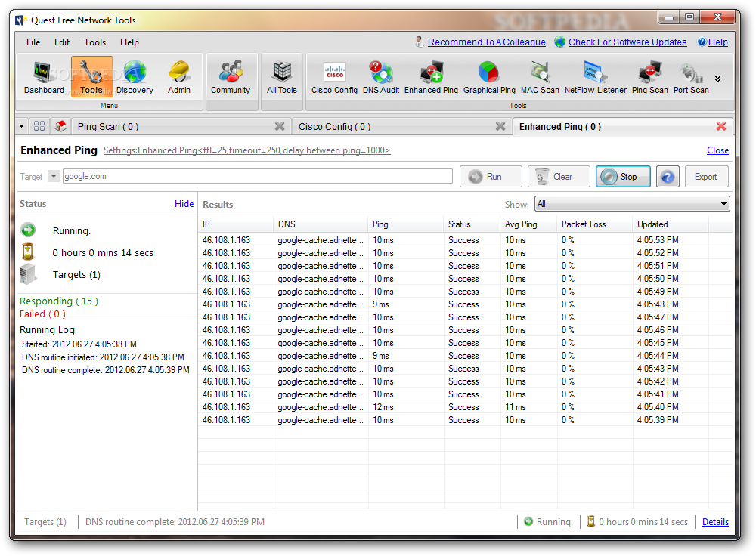Screen dimensions: 756x556
Task: Expand toolbar overflow chevron
Action: [718, 79]
